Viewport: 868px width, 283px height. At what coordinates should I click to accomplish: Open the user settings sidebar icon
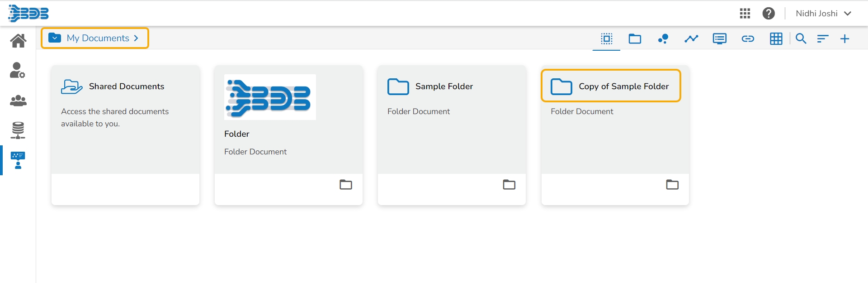pyautogui.click(x=18, y=70)
